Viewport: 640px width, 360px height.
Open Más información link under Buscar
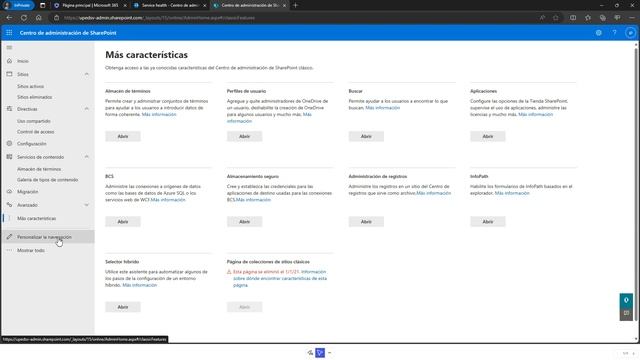pos(383,108)
